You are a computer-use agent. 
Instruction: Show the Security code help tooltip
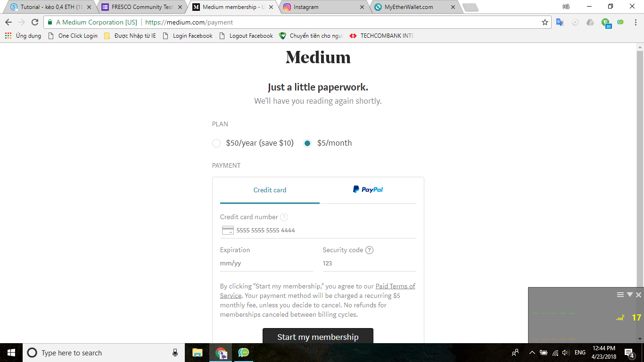[369, 250]
